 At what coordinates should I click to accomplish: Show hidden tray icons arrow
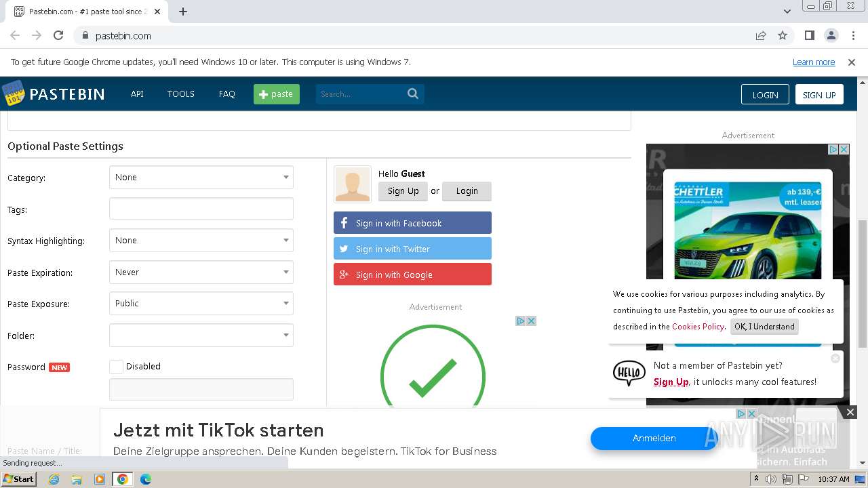[756, 479]
